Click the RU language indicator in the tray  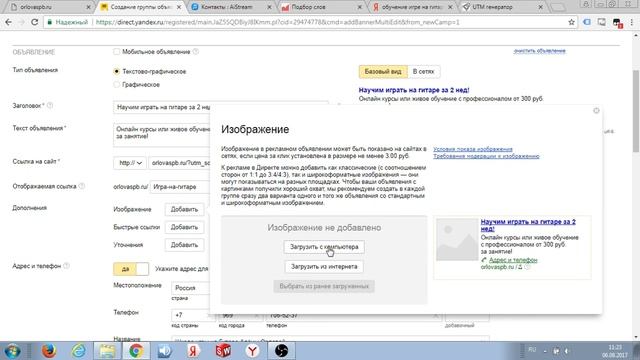[x=532, y=350]
